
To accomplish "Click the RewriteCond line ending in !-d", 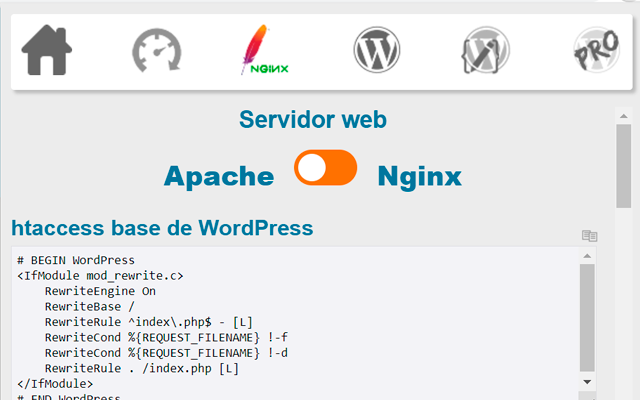I will 166,353.
